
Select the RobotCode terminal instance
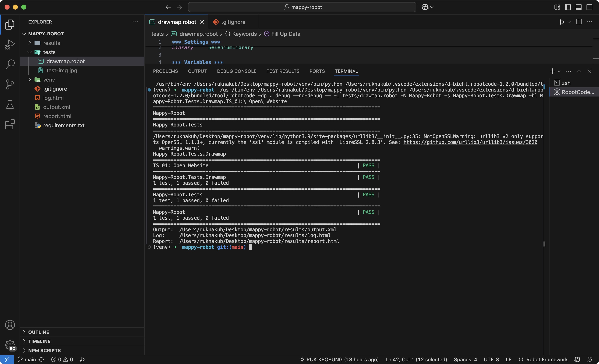click(x=574, y=92)
